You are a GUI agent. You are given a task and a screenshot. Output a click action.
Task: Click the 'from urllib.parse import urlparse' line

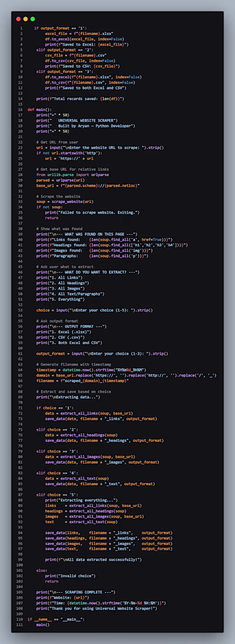point(69,174)
